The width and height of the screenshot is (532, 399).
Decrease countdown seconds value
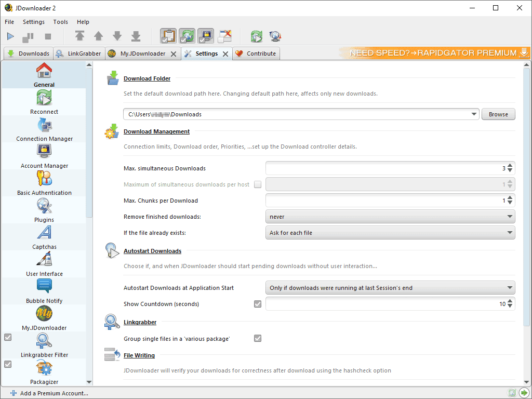(510, 306)
